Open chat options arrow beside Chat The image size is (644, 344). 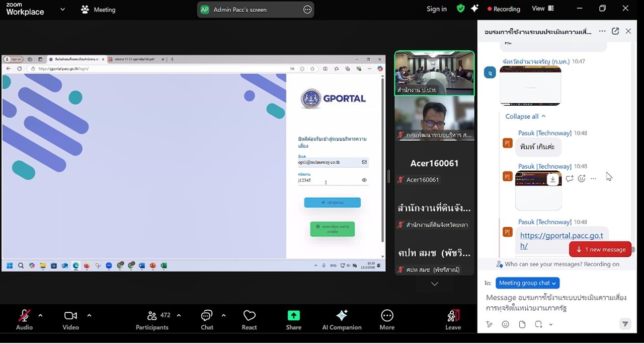click(223, 316)
